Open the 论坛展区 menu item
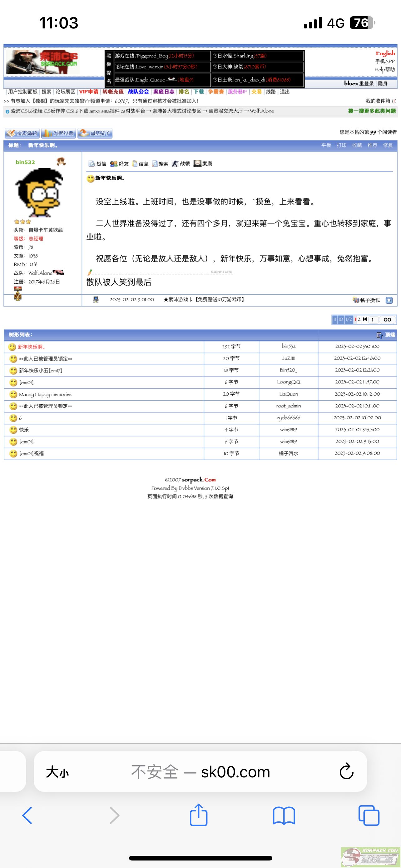This screenshot has height=868, width=401. 65,92
